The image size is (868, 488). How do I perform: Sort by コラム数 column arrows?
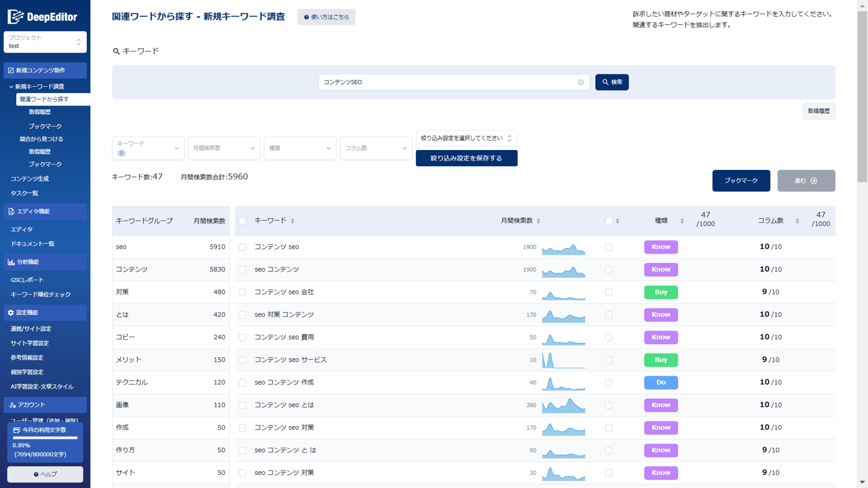(797, 221)
